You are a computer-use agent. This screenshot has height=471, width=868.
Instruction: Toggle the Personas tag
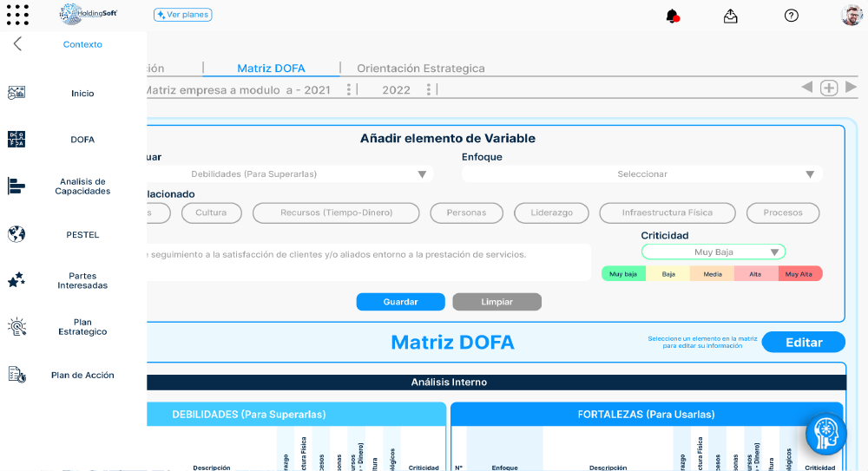(x=467, y=213)
